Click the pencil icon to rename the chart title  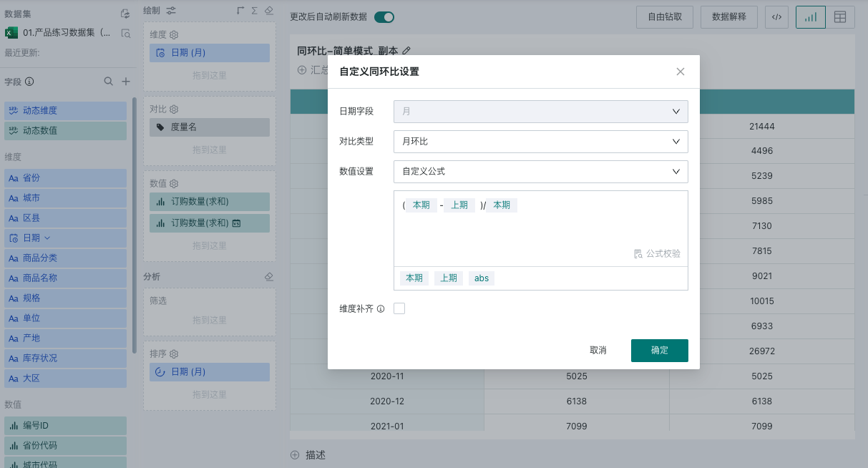pos(406,51)
